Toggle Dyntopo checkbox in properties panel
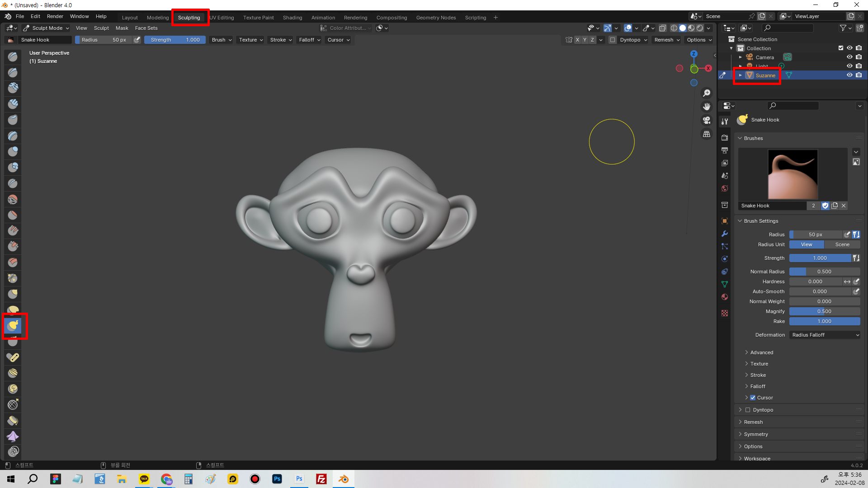Viewport: 868px width, 488px height. pyautogui.click(x=748, y=410)
